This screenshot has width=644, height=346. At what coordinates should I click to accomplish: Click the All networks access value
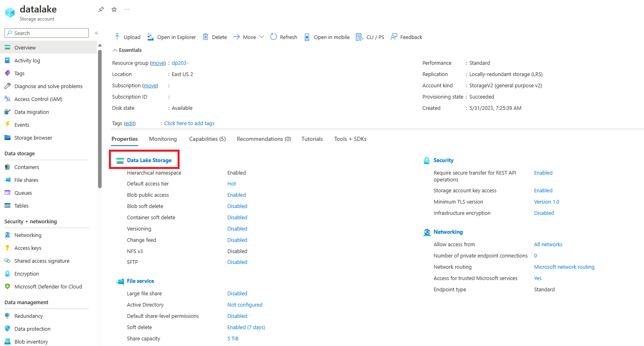tap(548, 245)
